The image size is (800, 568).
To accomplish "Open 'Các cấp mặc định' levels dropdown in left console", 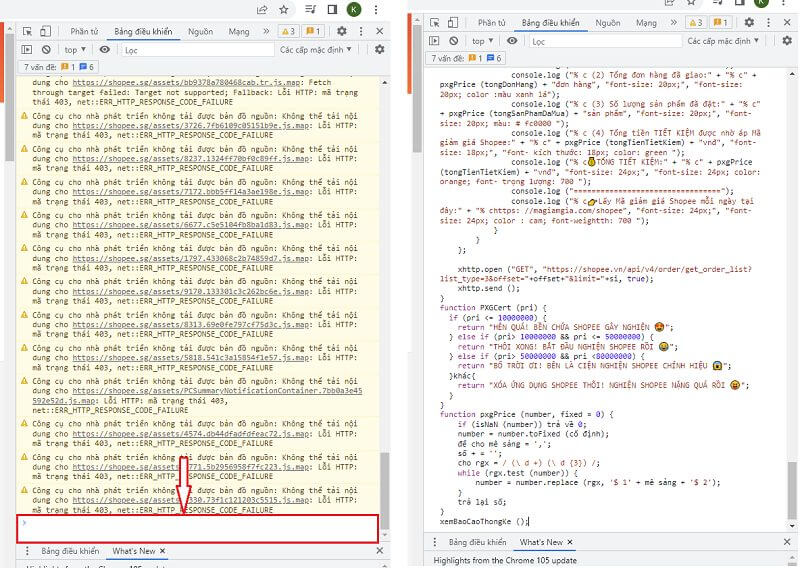I will click(316, 50).
